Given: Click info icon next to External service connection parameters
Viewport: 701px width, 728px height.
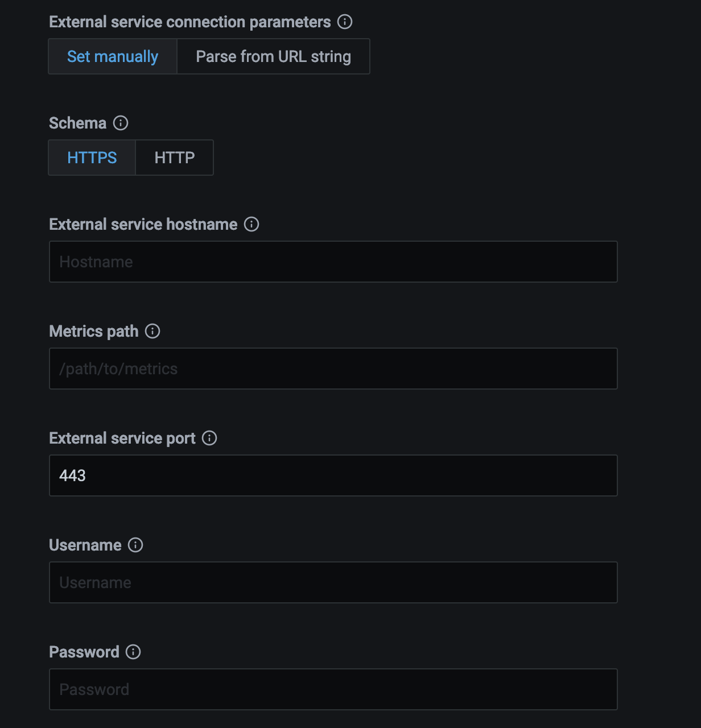Looking at the screenshot, I should pyautogui.click(x=345, y=22).
